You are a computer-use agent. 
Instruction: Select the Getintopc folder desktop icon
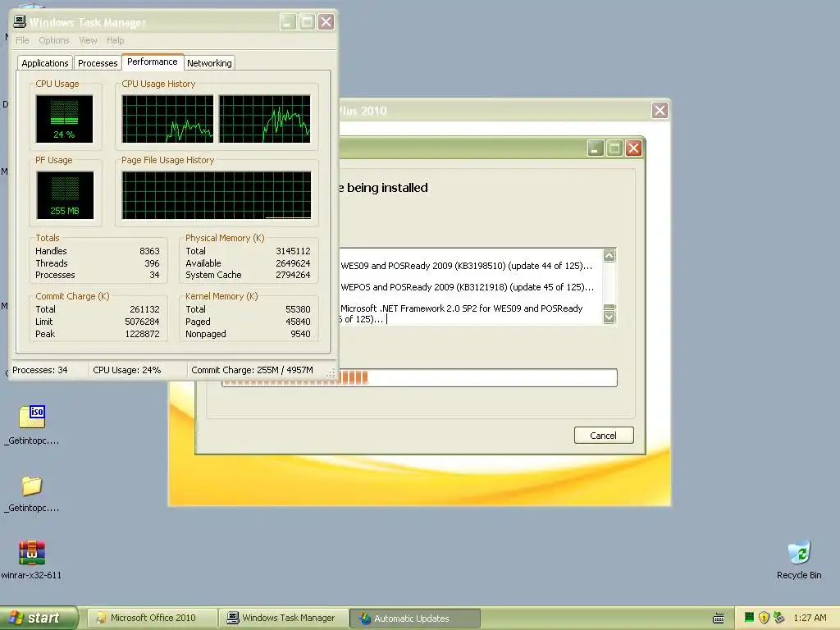(x=32, y=493)
